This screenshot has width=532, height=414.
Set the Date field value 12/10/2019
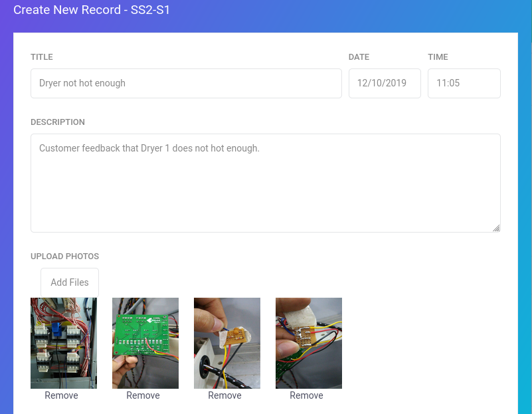(x=385, y=84)
